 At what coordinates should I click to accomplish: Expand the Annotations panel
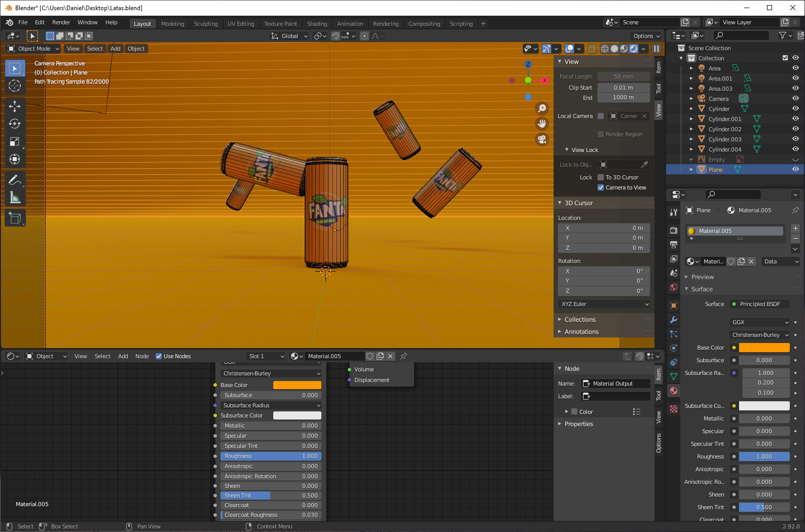(581, 332)
